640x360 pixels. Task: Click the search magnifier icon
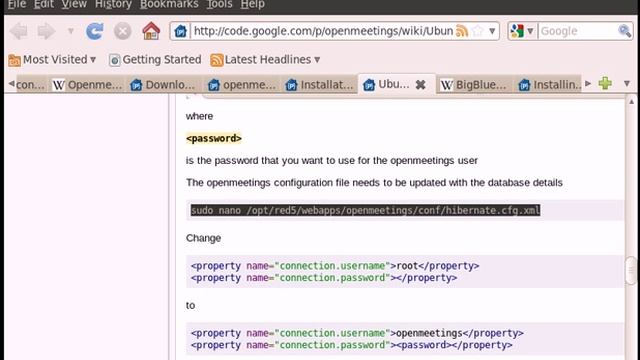(x=624, y=31)
